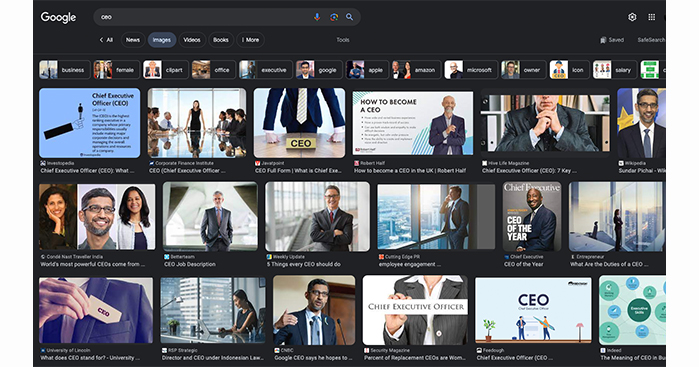Open Investopedia Chief Executive Officer image
699x367 pixels.
pos(90,123)
